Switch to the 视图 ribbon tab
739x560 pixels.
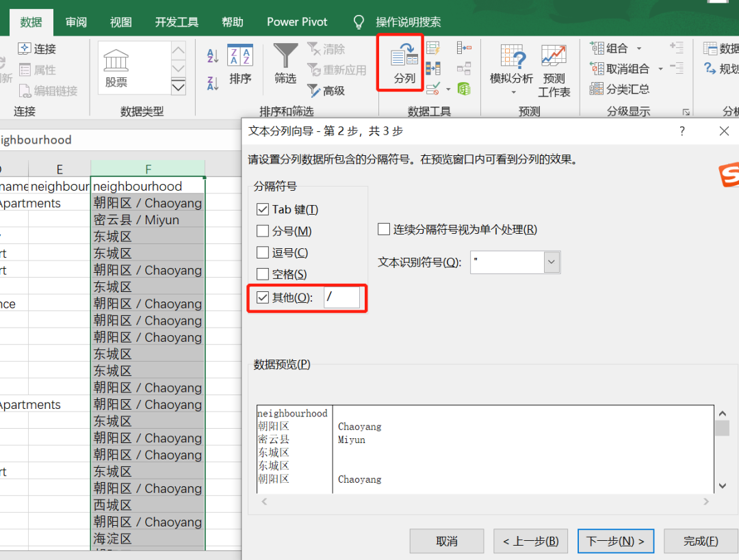(x=120, y=22)
